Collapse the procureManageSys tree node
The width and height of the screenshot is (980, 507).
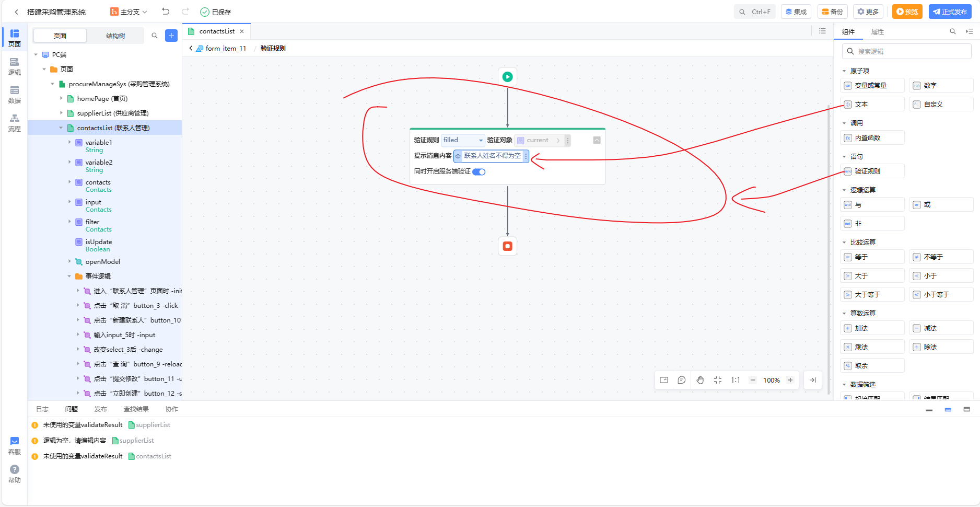(x=53, y=84)
